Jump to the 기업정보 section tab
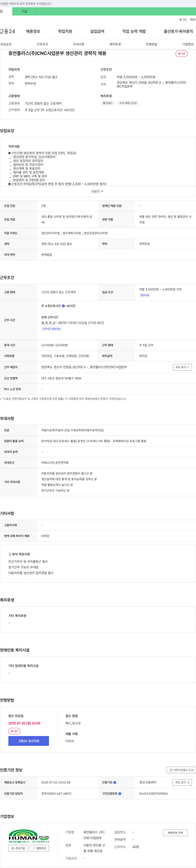The height and width of the screenshot is (868, 196). click(x=188, y=44)
